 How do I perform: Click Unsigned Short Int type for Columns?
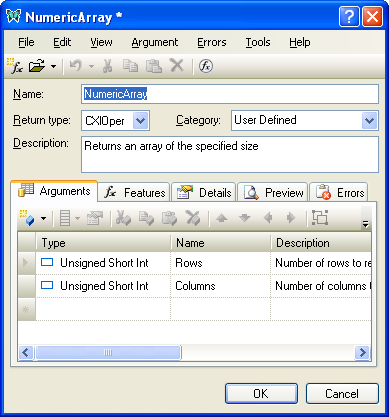[103, 286]
